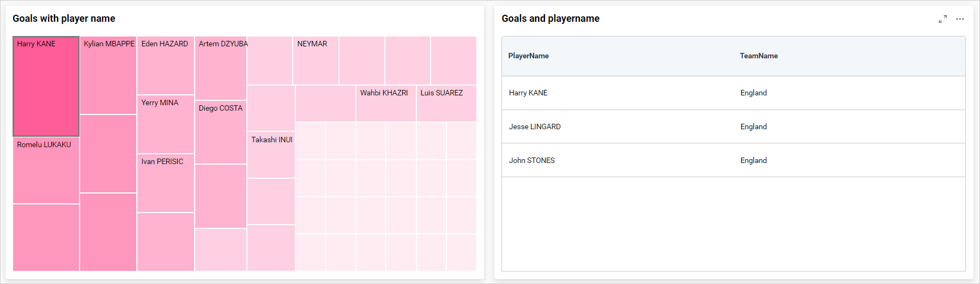Select the Jesse LINGARD table row
The image size is (980, 284).
click(535, 127)
